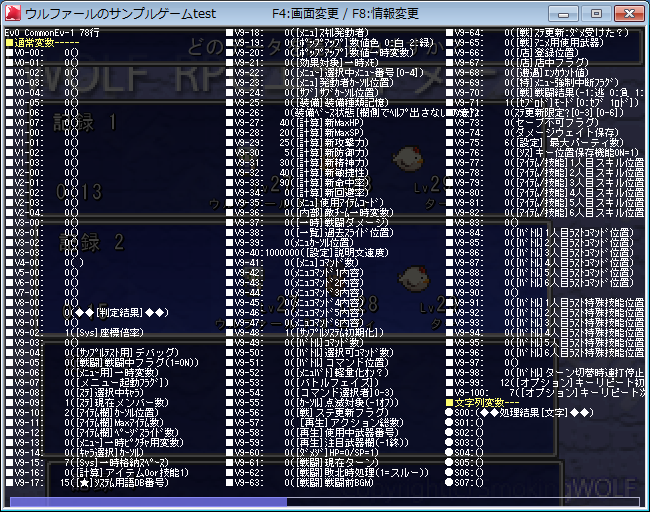Image resolution: width=650 pixels, height=512 pixels.
Task: Select the V4-00 variable row
Action: tap(45, 262)
